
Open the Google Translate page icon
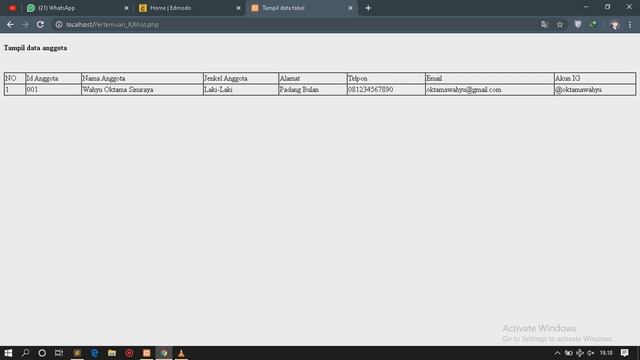[x=544, y=24]
